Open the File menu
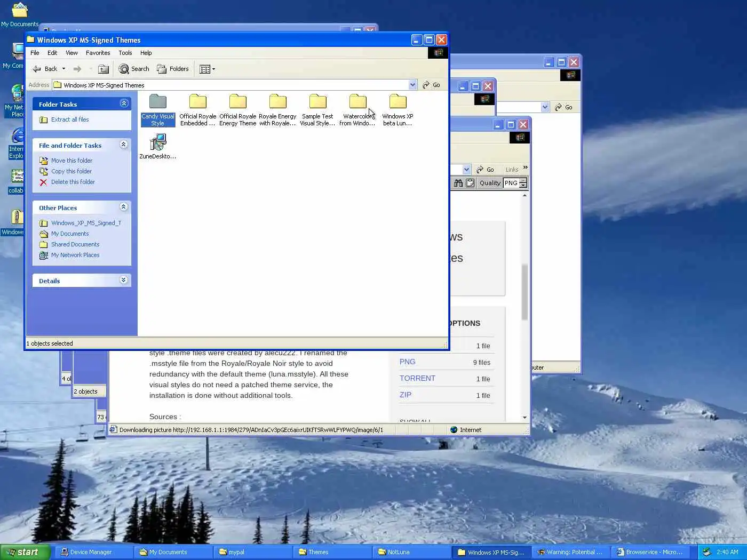747x560 pixels. (35, 53)
